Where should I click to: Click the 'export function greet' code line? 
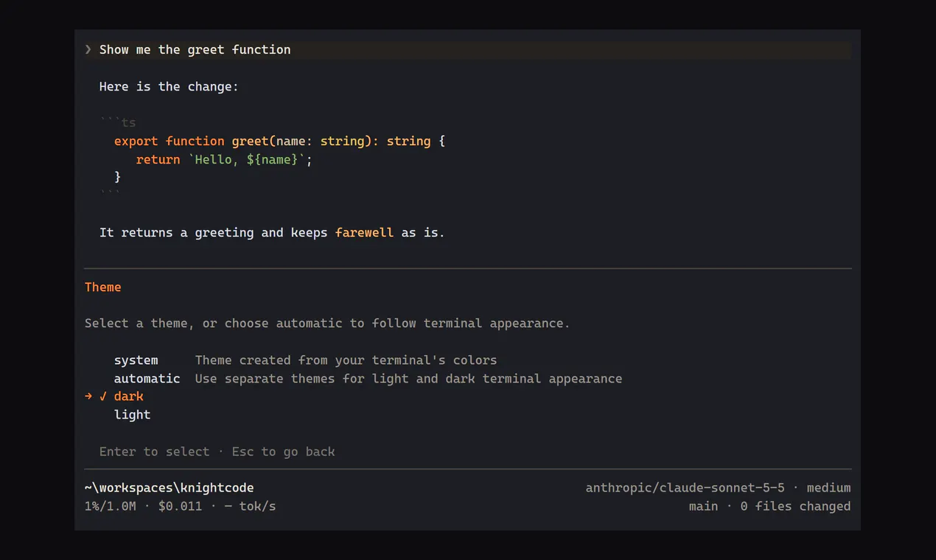(279, 141)
